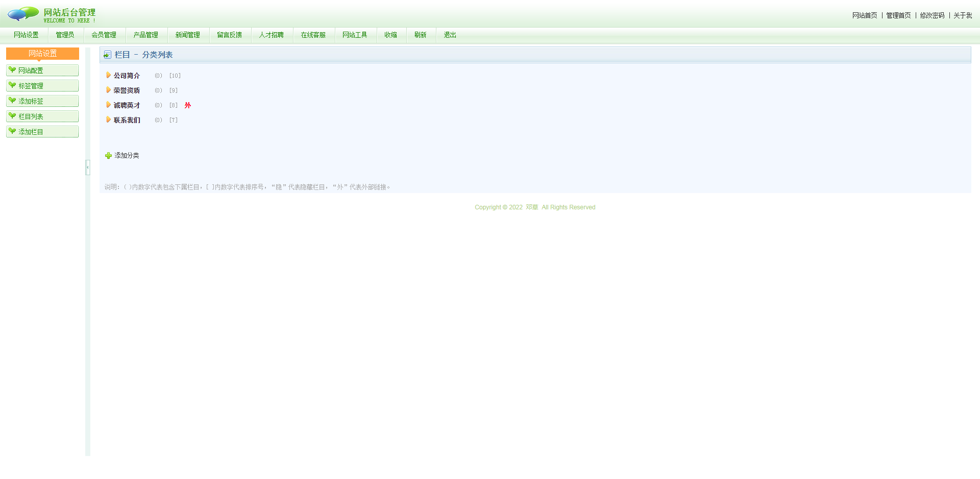Open the 关于我 link

coord(963,15)
